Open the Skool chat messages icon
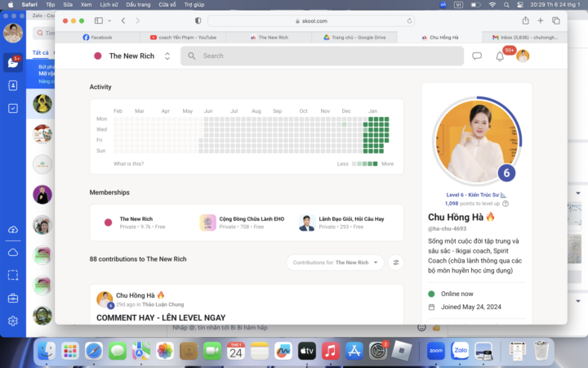The height and width of the screenshot is (368, 588). (477, 56)
